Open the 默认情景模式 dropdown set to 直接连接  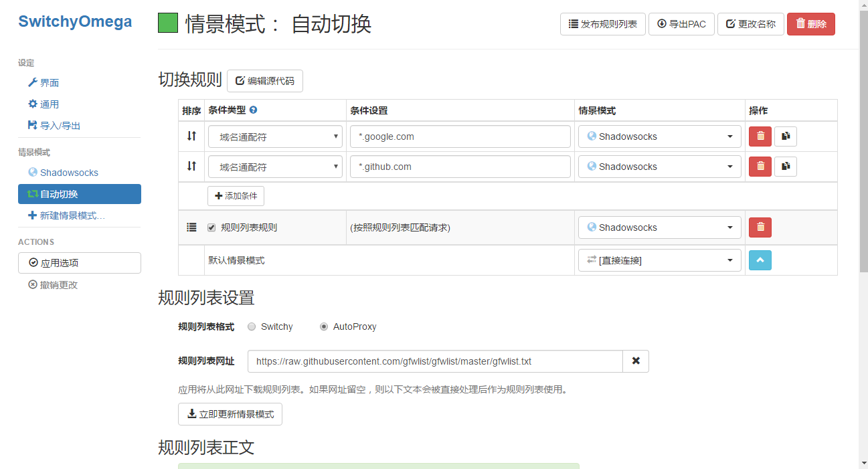660,260
